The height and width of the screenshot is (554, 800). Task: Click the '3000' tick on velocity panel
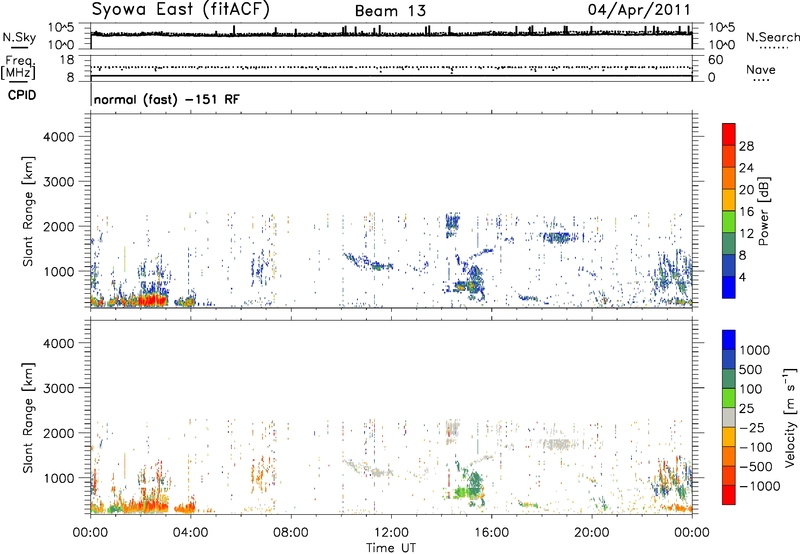59,388
